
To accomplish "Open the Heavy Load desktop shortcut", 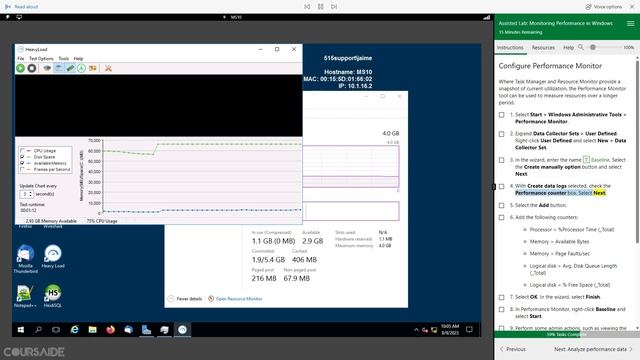I will [x=53, y=256].
